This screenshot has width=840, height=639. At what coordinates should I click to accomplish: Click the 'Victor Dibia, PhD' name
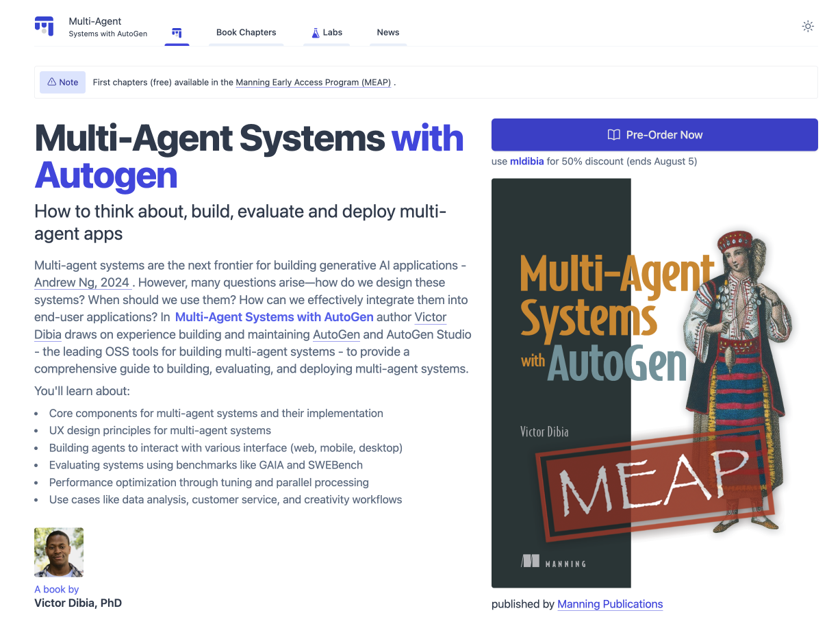click(78, 603)
